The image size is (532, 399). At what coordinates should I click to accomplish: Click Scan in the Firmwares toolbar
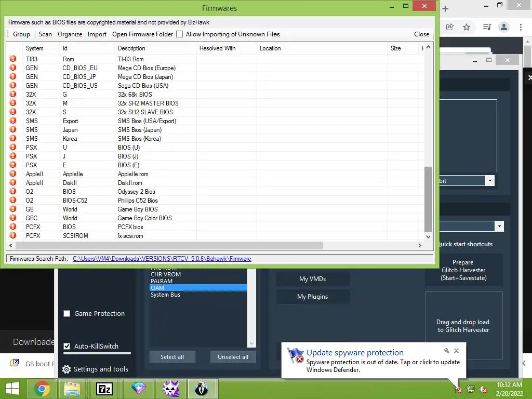point(45,34)
